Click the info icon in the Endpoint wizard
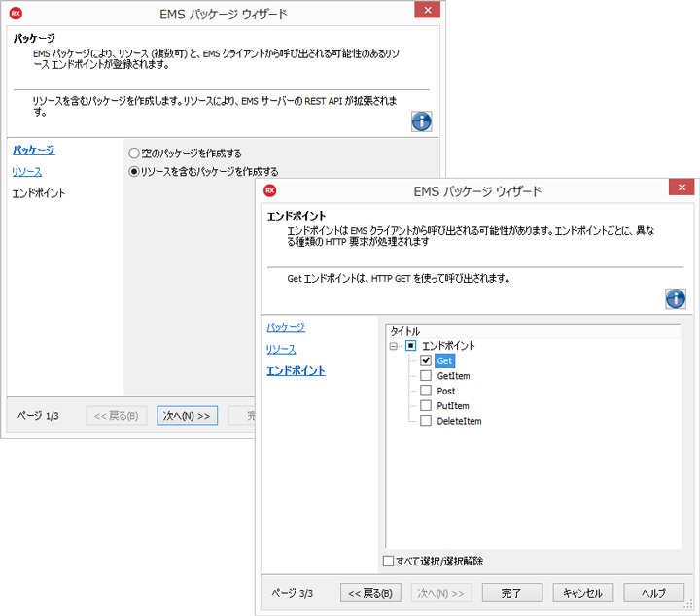The height and width of the screenshot is (616, 700). 675,298
